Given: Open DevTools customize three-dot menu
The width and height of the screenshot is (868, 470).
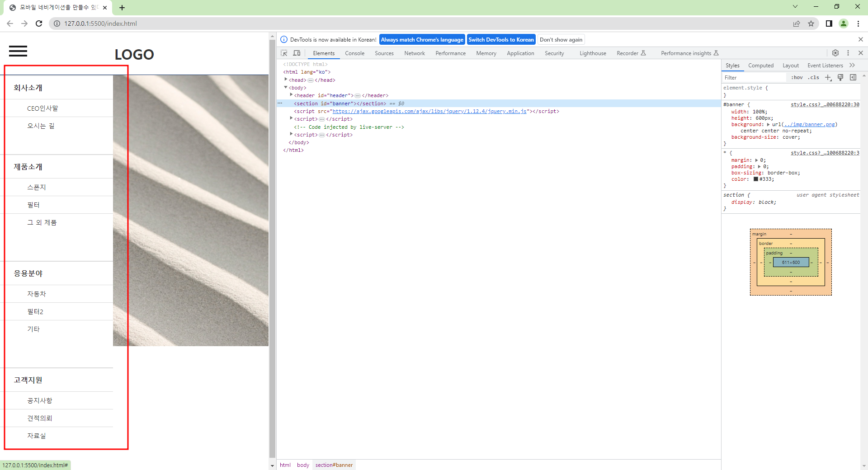Looking at the screenshot, I should (848, 53).
